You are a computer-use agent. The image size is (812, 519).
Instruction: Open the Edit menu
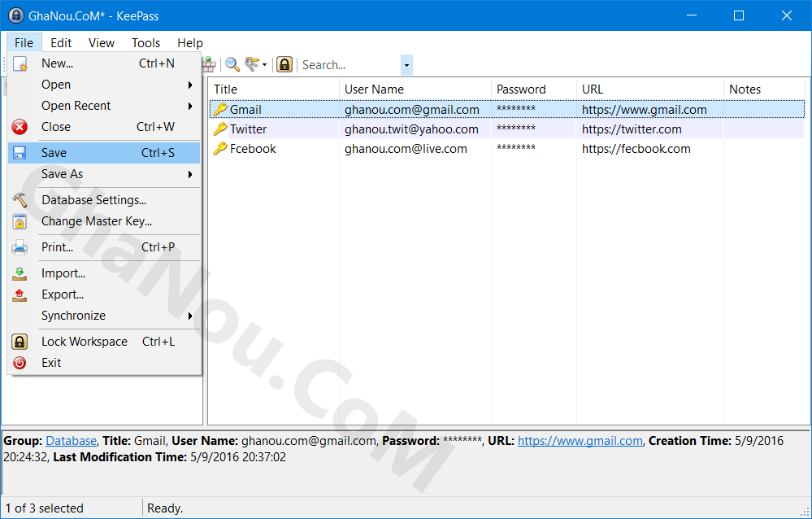61,42
